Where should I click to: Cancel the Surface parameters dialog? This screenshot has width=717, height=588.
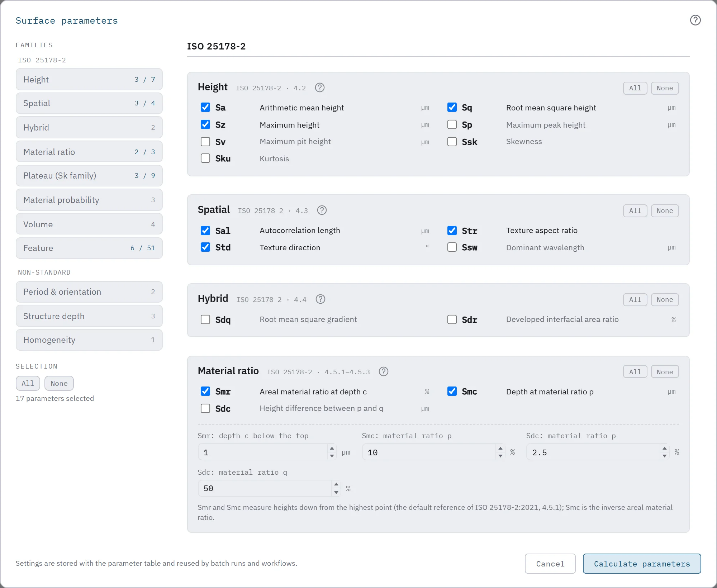click(x=550, y=564)
